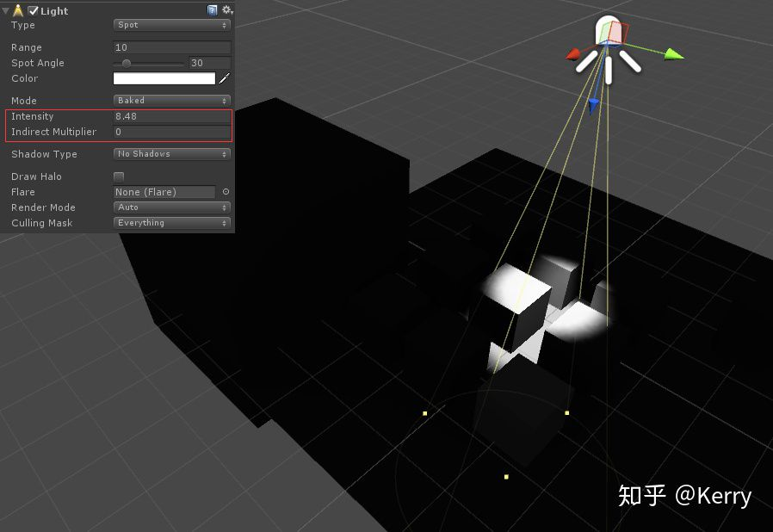The height and width of the screenshot is (532, 773).
Task: Open the Culling Mask dropdown showing Everything
Action: coord(170,223)
